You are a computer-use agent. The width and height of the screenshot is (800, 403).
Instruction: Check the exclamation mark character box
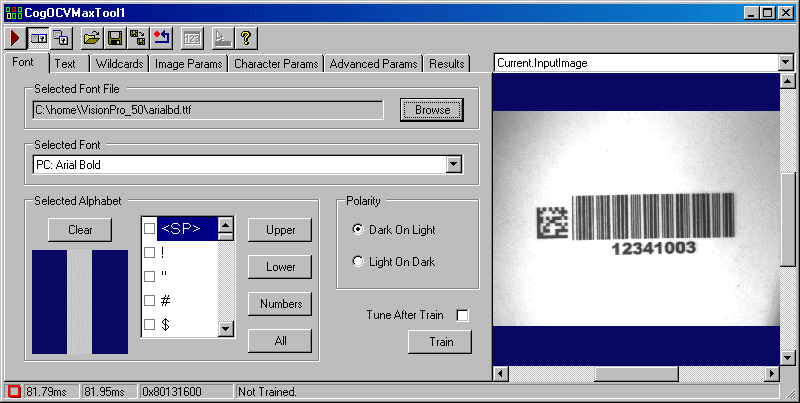(x=149, y=253)
